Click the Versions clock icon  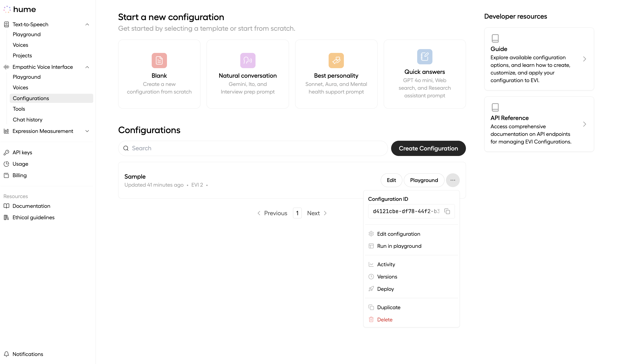[x=371, y=277]
